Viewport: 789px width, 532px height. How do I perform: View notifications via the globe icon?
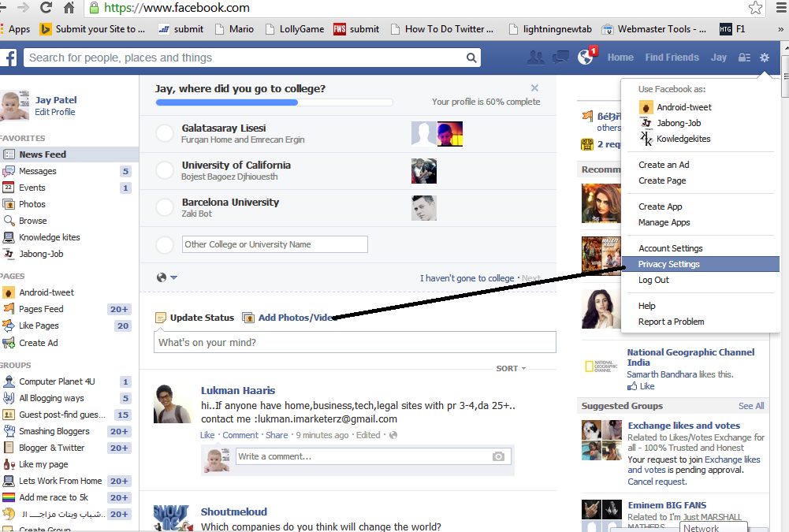point(585,57)
